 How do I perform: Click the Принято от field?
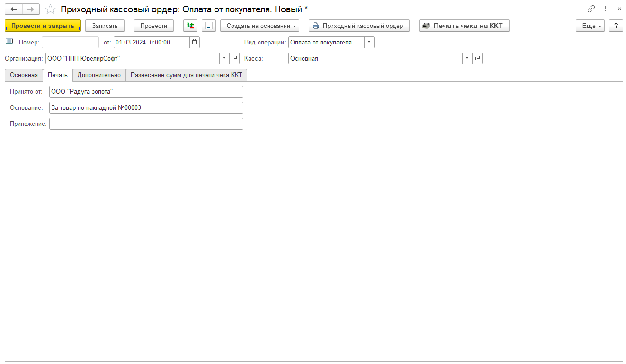click(146, 91)
